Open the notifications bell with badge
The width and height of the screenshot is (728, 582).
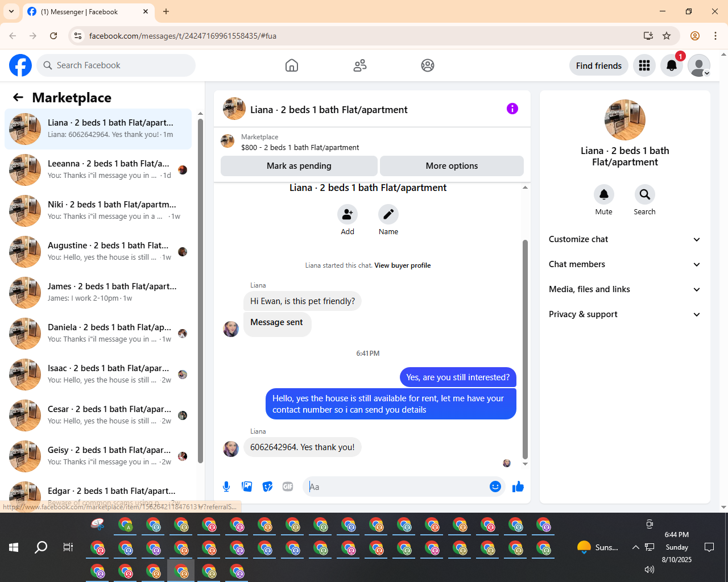[672, 65]
